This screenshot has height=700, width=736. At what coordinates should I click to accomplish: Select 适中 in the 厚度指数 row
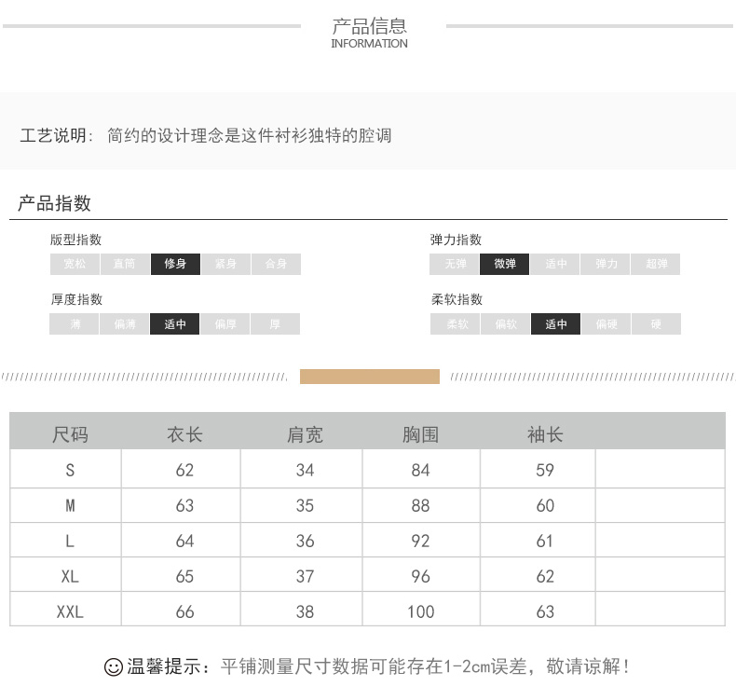(175, 324)
